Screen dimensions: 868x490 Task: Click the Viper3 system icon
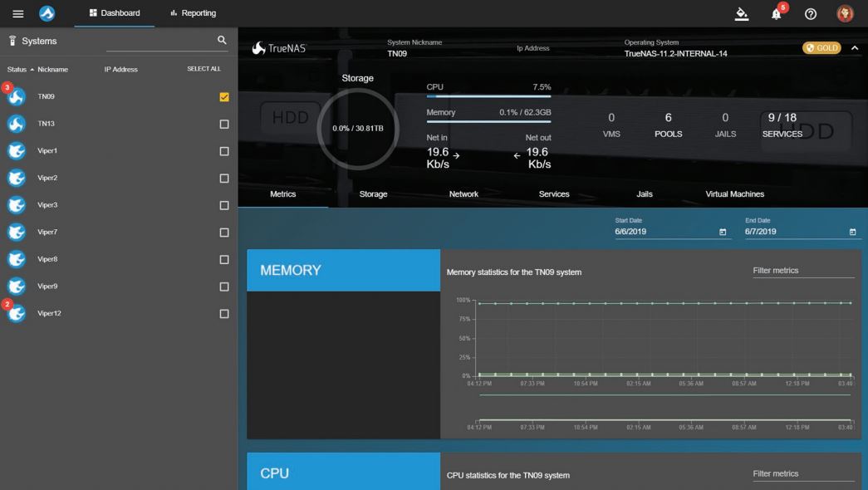[x=16, y=205]
